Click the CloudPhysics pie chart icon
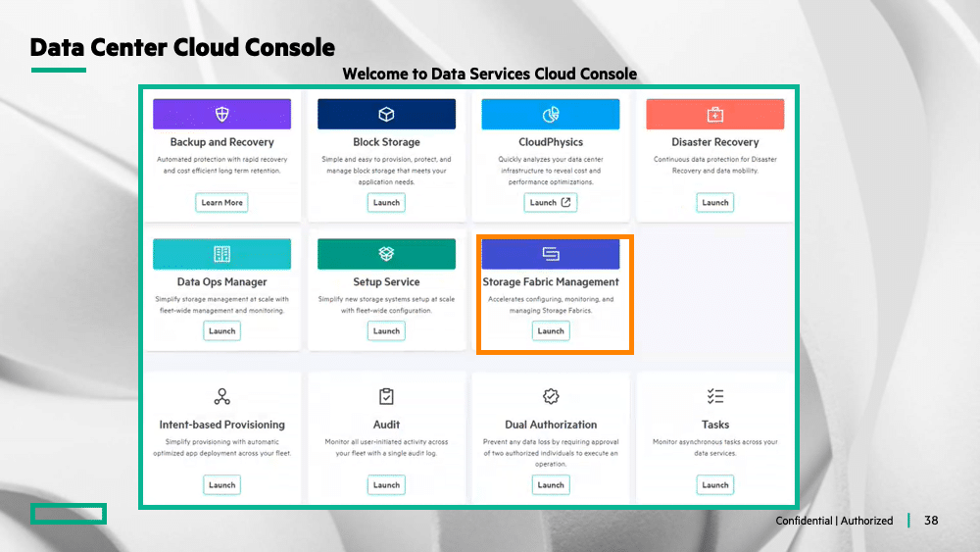980x552 pixels. pos(551,114)
